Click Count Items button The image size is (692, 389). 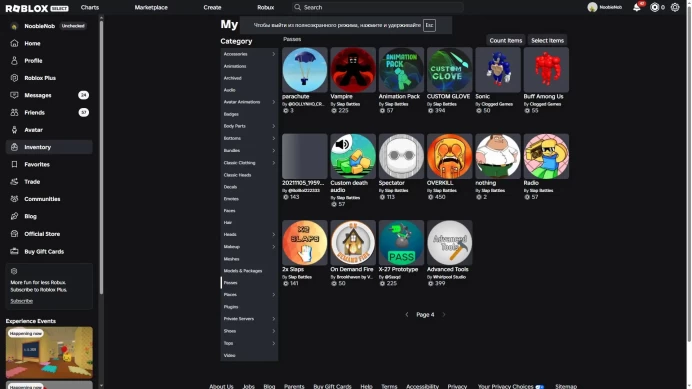tap(506, 40)
